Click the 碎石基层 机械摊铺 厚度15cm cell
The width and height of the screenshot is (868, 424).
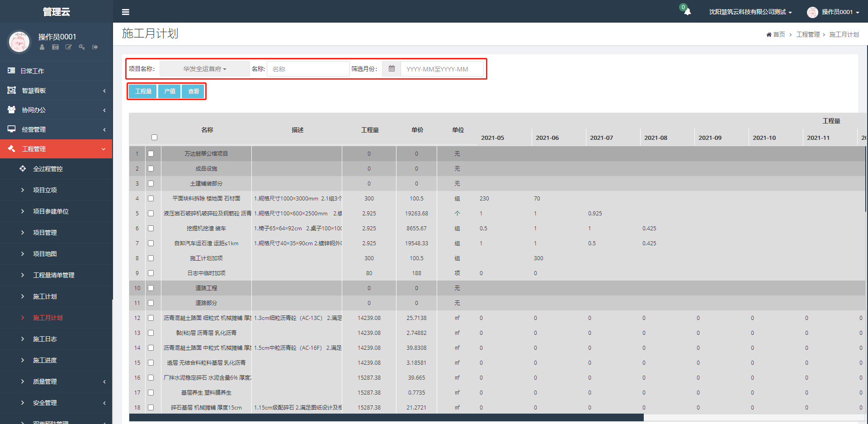pos(206,408)
